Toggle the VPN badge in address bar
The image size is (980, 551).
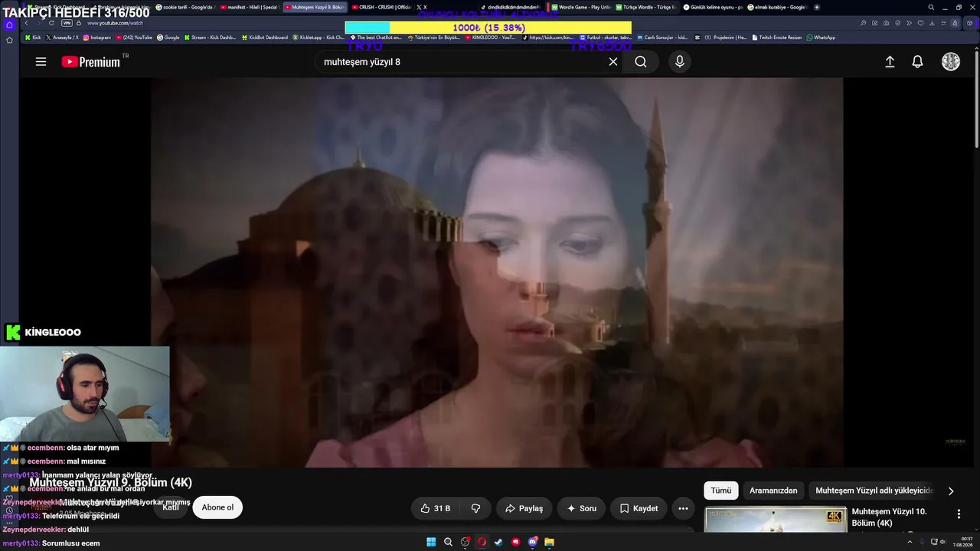[67, 23]
